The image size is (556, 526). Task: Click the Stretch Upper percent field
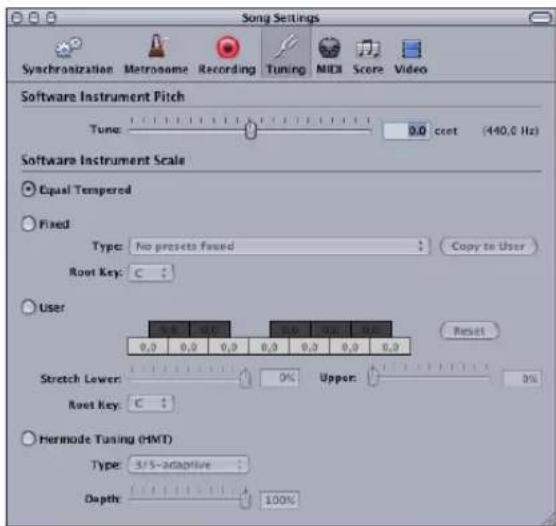point(523,378)
